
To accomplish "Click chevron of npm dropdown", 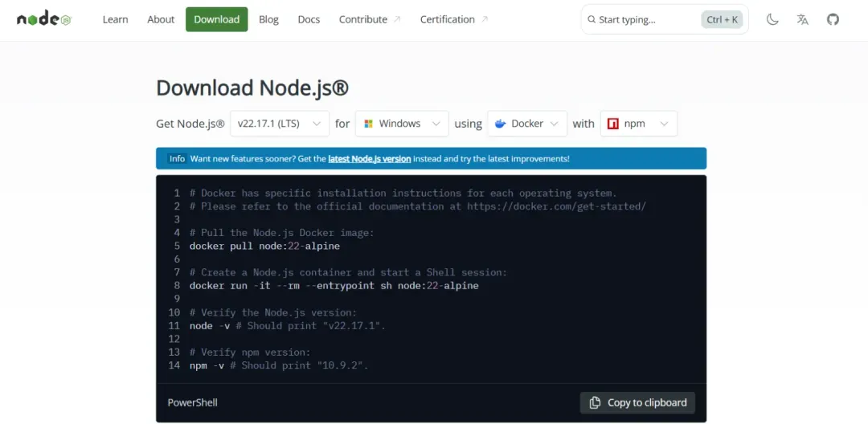I will (665, 124).
